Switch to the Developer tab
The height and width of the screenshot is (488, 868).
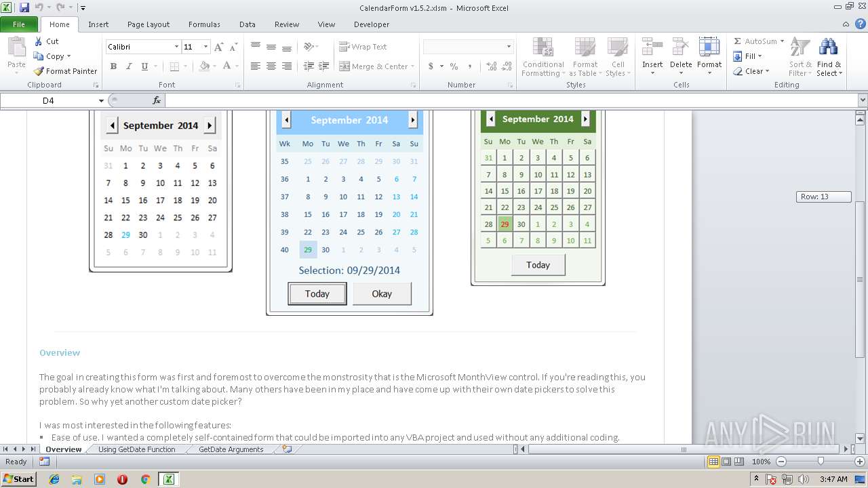click(x=372, y=24)
